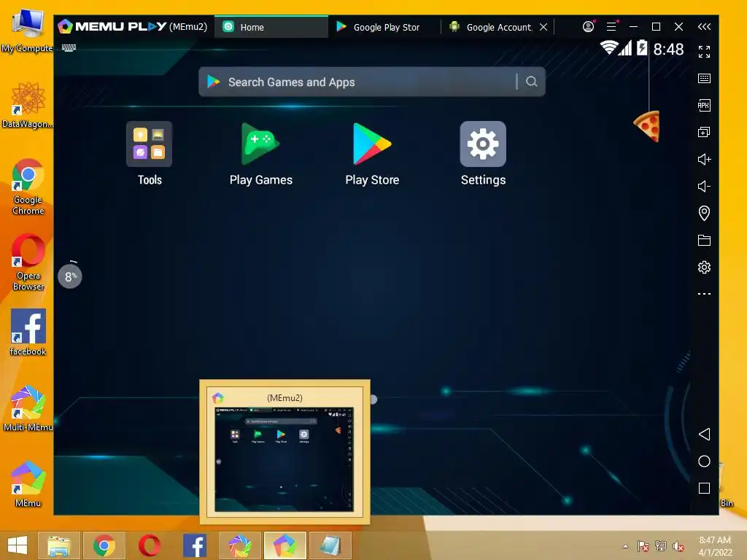Open the MEmu account profile icon
The width and height of the screenshot is (747, 560).
pos(589,27)
